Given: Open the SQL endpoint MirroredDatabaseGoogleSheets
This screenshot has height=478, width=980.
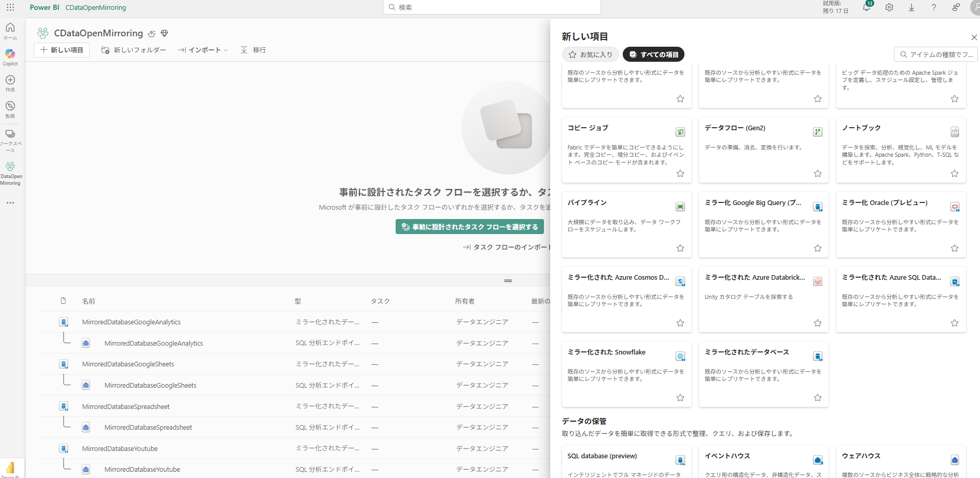Looking at the screenshot, I should click(150, 385).
